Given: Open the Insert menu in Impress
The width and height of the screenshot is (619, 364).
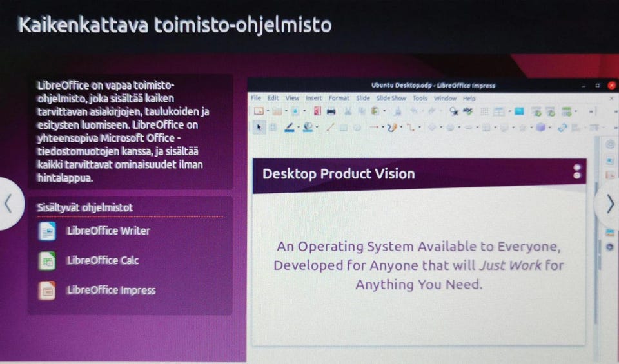Looking at the screenshot, I should point(314,98).
